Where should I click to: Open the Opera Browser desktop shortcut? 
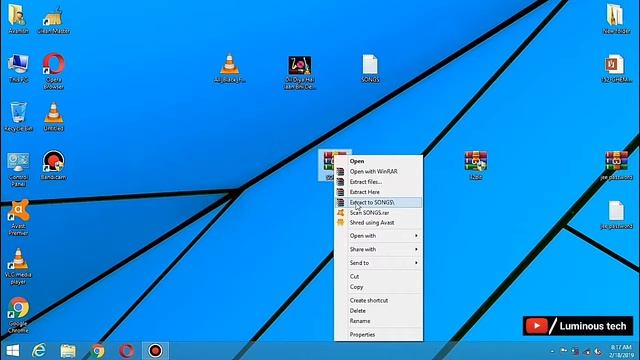click(x=53, y=71)
